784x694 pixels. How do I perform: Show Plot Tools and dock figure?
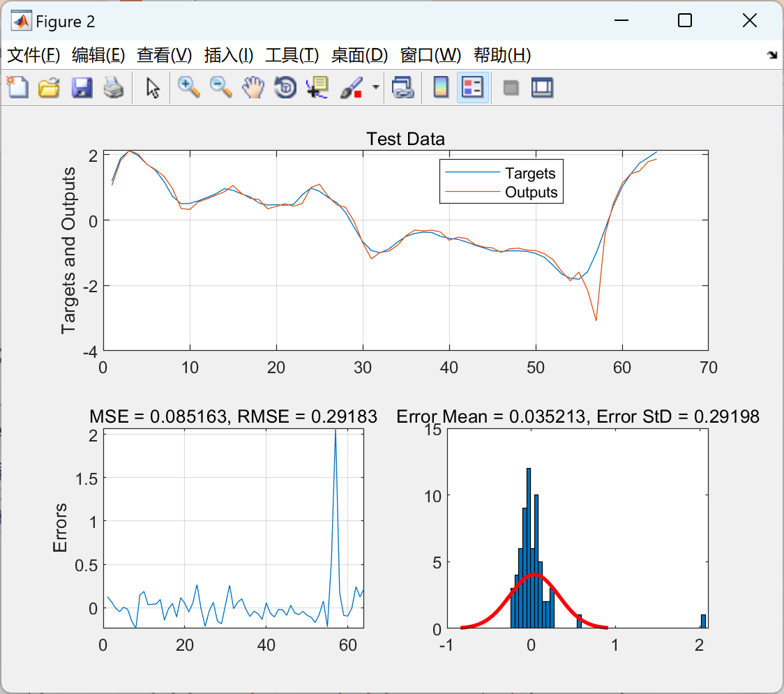543,87
